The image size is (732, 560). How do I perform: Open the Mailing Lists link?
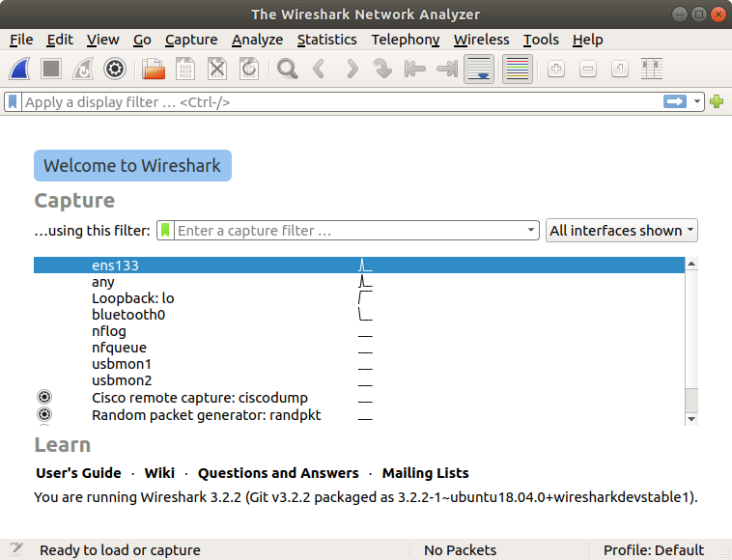click(425, 473)
